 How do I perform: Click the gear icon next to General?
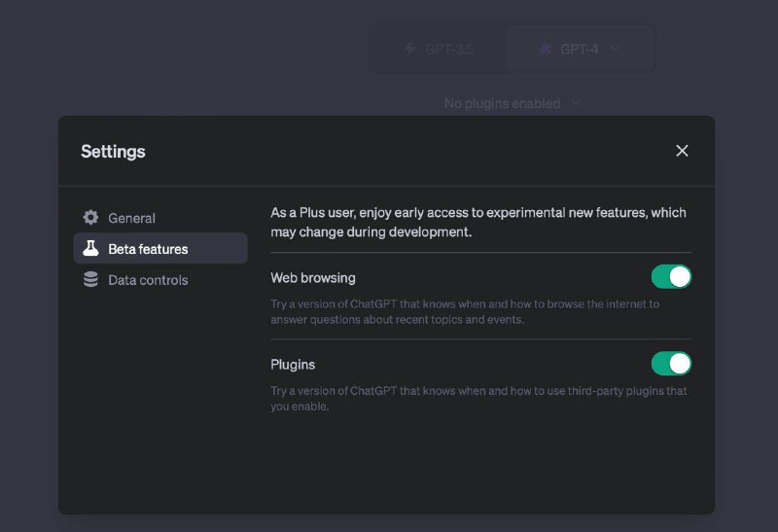[90, 218]
